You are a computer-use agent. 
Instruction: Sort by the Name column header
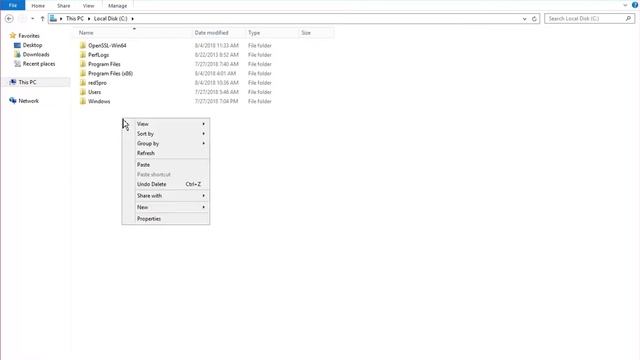[134, 33]
